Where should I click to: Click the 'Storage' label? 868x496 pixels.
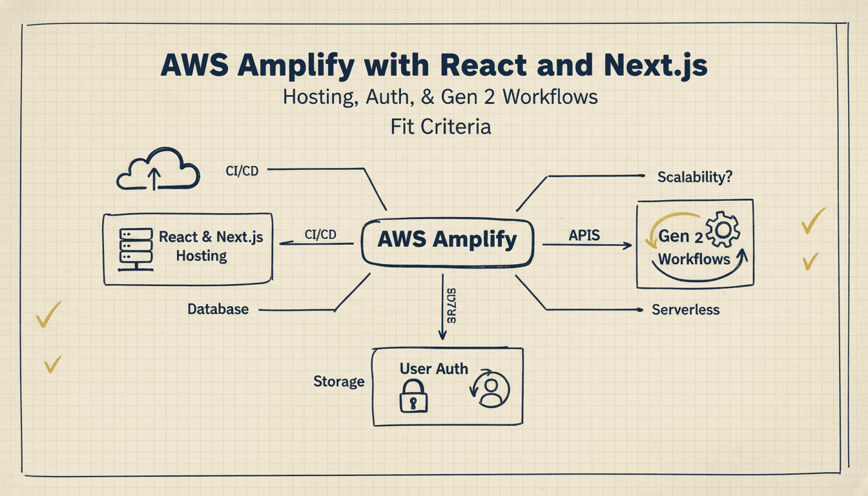point(339,382)
